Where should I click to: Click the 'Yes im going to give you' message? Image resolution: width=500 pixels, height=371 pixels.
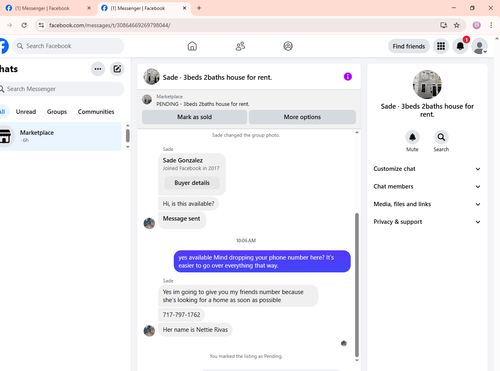coord(238,296)
